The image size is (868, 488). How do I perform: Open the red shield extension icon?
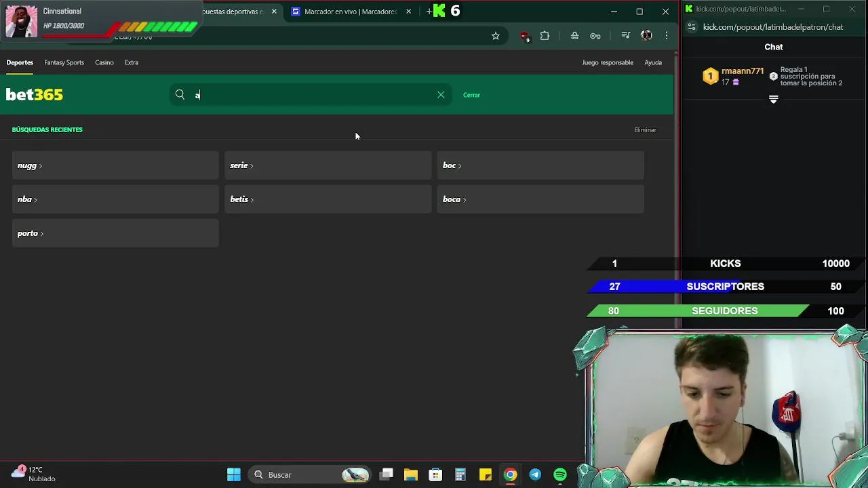pos(524,36)
